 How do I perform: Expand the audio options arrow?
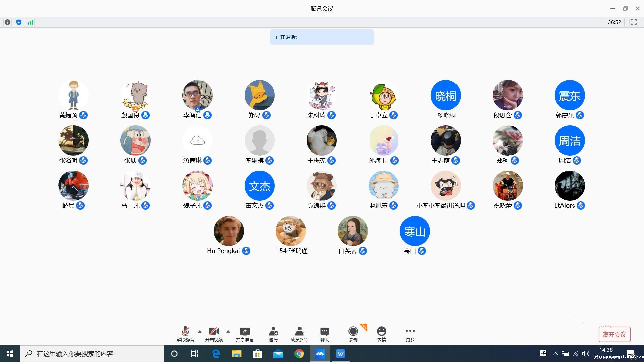point(200,331)
